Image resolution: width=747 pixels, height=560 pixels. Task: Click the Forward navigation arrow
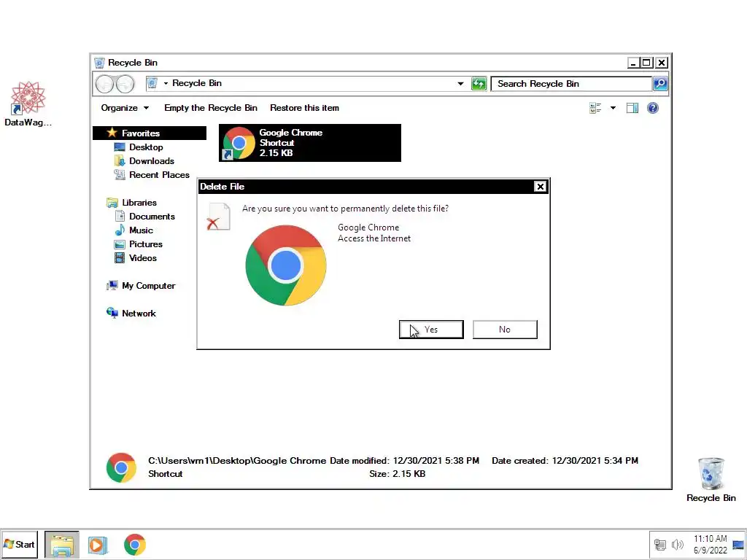coord(125,85)
